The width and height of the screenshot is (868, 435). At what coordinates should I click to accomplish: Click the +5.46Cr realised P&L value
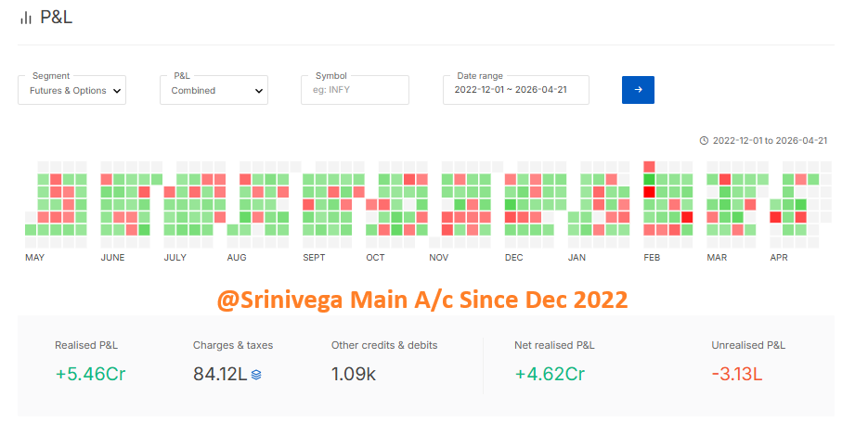90,374
